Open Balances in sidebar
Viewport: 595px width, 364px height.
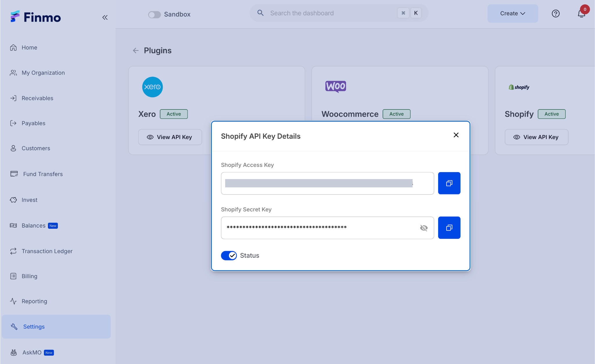click(56, 226)
